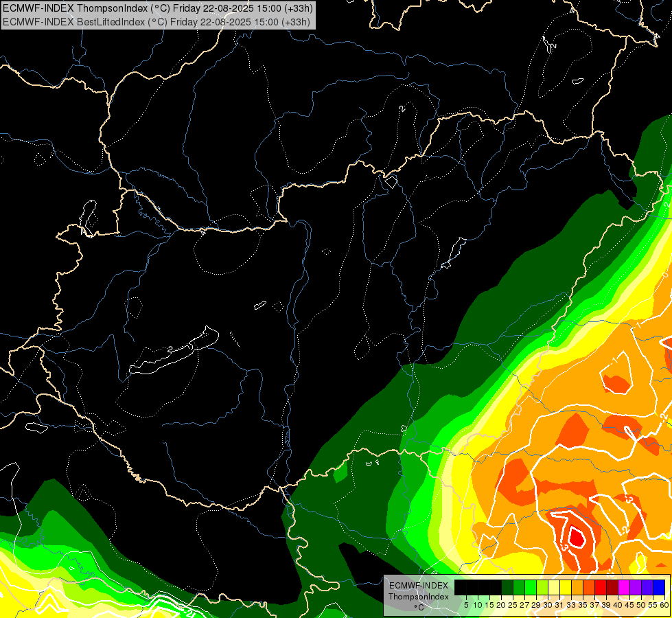Click legend scale value 60
Screen dimensions: 672x618
pyautogui.click(x=664, y=605)
